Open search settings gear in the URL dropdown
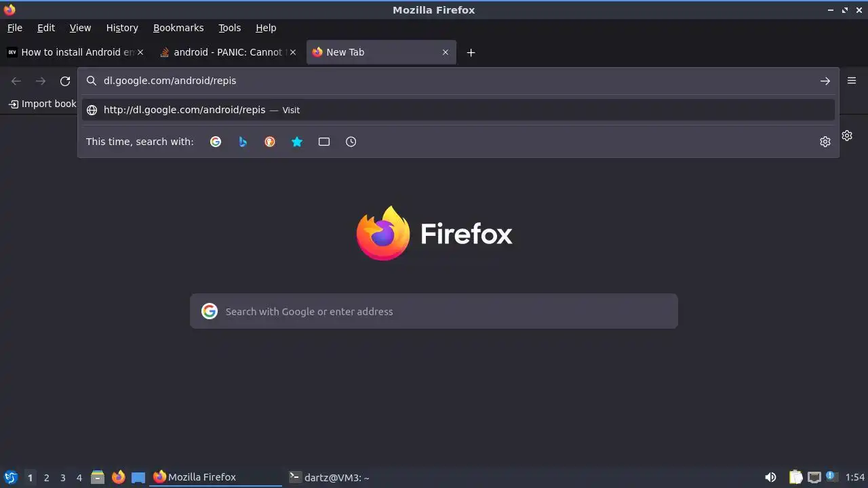The height and width of the screenshot is (488, 868). point(825,142)
